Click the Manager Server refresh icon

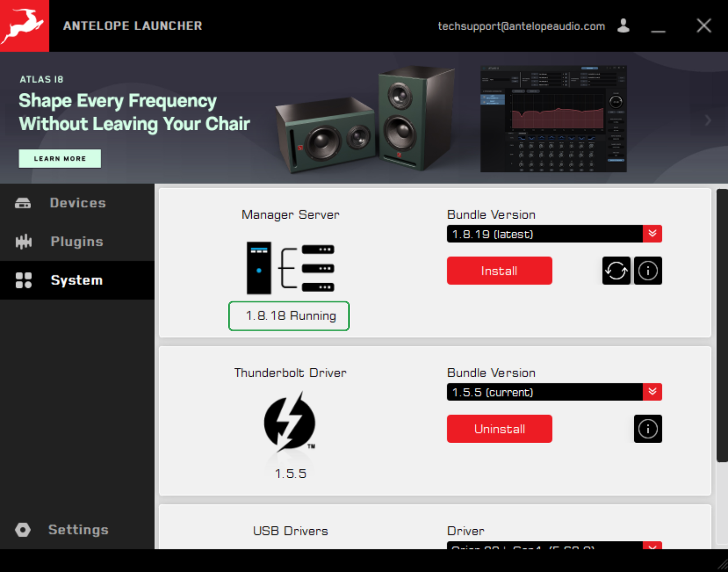(x=616, y=270)
